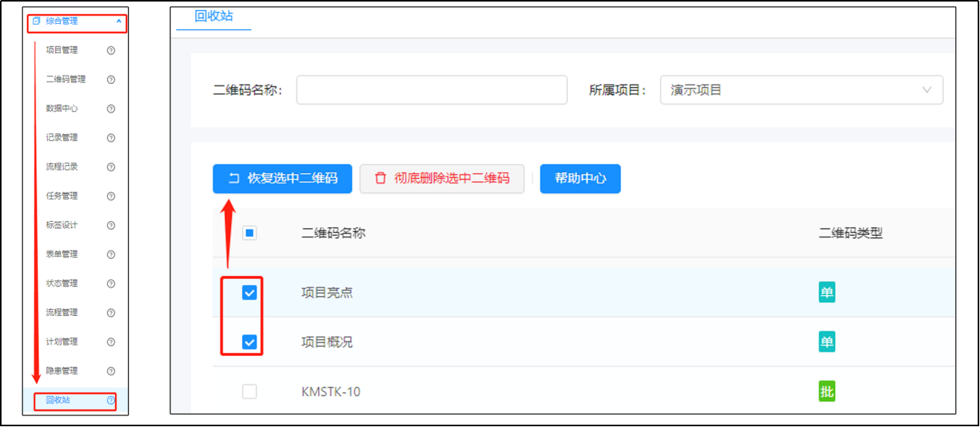Click help icon beside 二维码管理
Screen dimensions: 980x427
pos(111,79)
